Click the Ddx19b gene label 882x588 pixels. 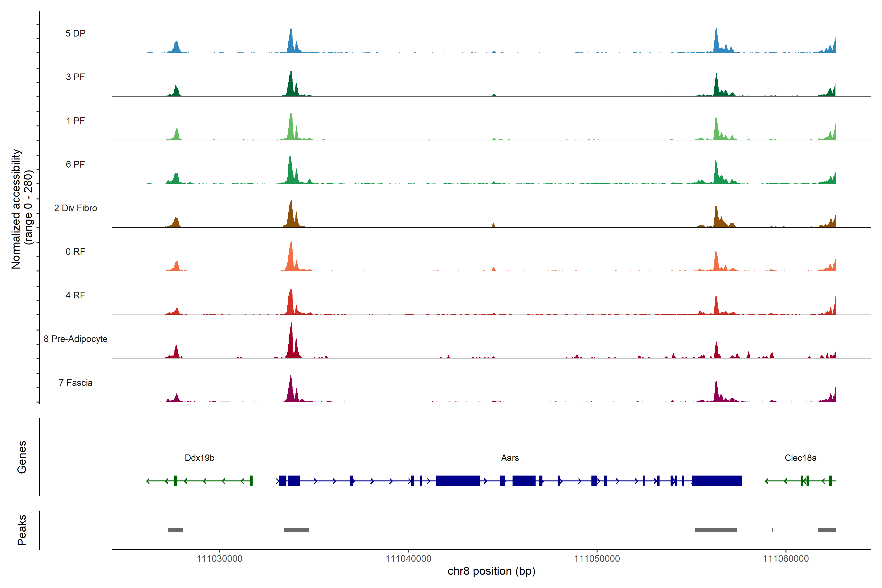[199, 458]
